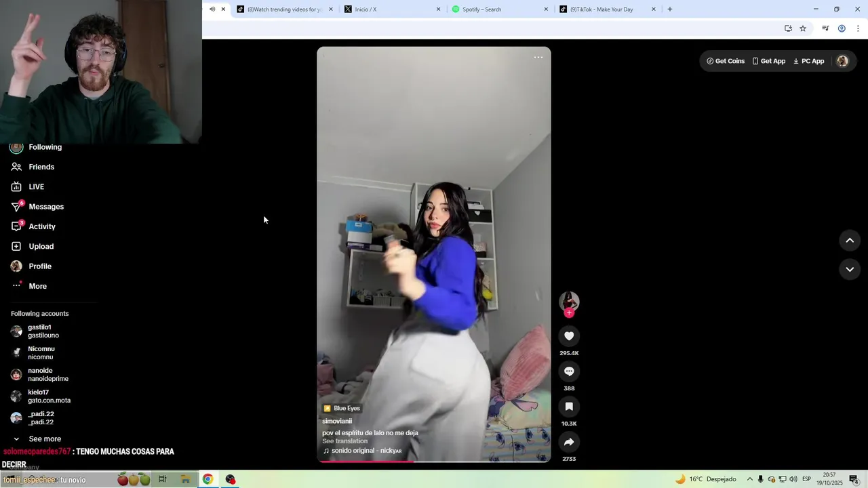This screenshot has height=488, width=868.
Task: Open the network tray icon
Action: (x=783, y=479)
